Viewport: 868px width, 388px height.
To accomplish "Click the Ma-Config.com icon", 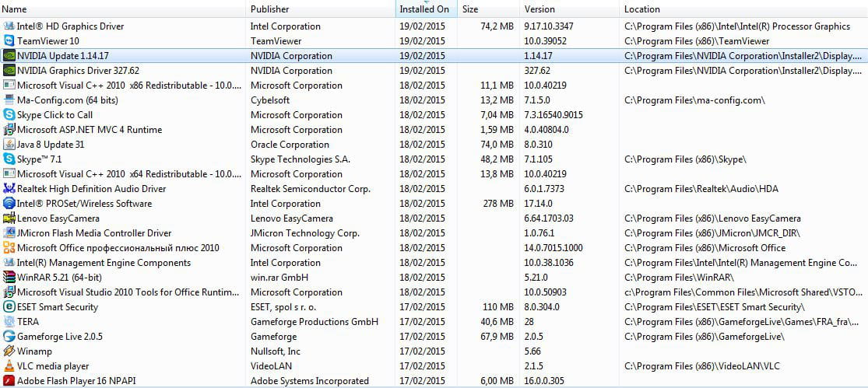I will pyautogui.click(x=9, y=100).
